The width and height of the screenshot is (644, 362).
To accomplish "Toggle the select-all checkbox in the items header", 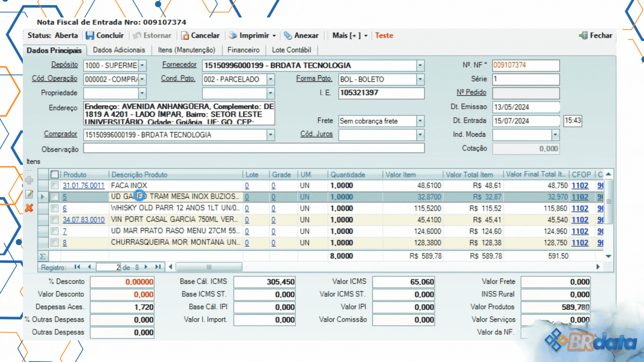I will click(x=54, y=175).
